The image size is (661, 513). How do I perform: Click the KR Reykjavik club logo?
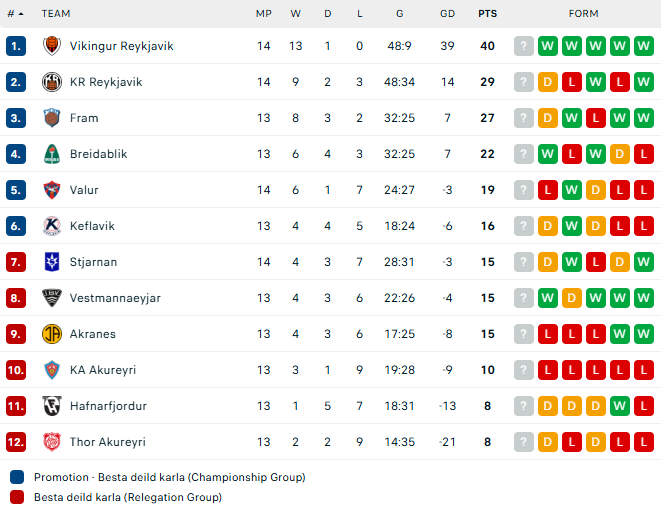click(52, 82)
